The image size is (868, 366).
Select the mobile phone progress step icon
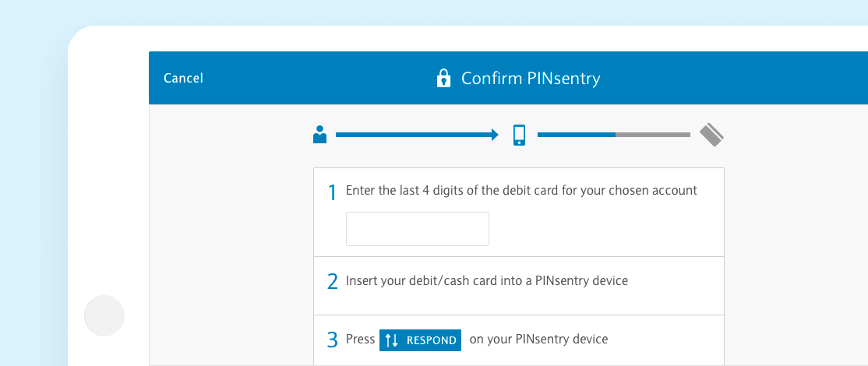(519, 135)
